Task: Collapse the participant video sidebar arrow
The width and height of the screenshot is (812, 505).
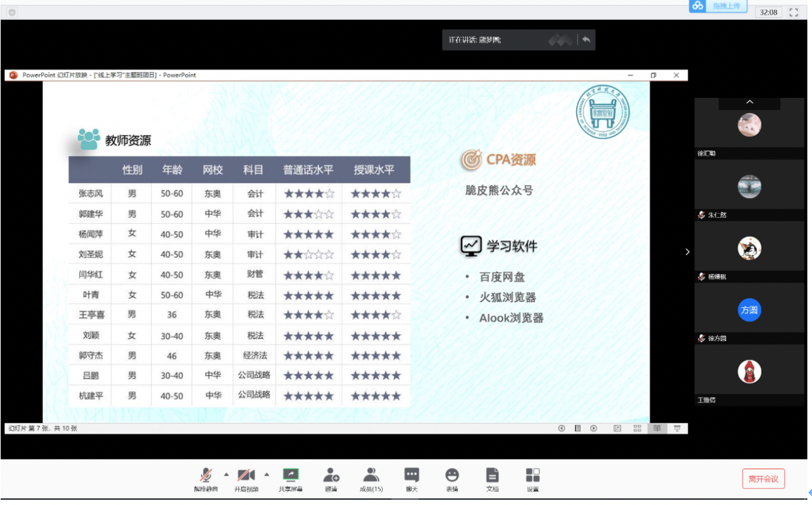Action: tap(688, 252)
